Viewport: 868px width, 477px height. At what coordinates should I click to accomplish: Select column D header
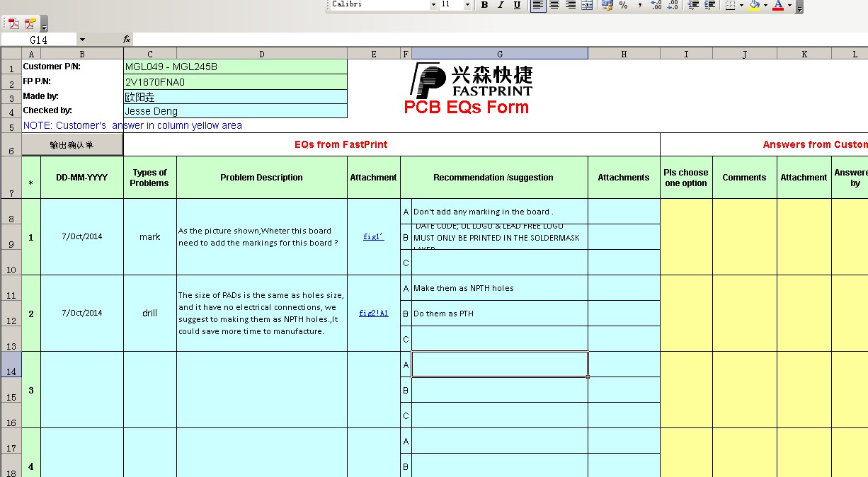pyautogui.click(x=262, y=54)
